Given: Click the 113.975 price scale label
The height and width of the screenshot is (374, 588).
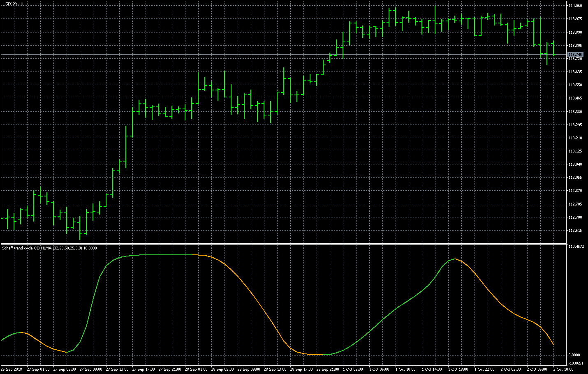Looking at the screenshot, I should point(575,19).
